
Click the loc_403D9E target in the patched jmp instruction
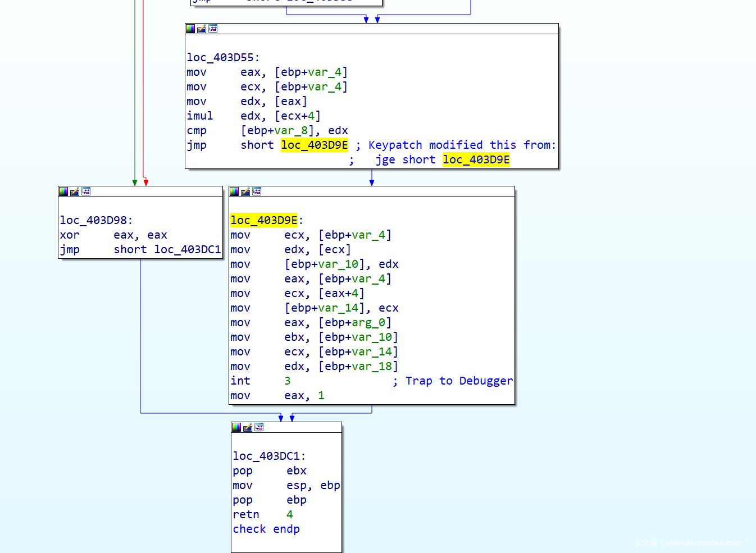[x=314, y=145]
